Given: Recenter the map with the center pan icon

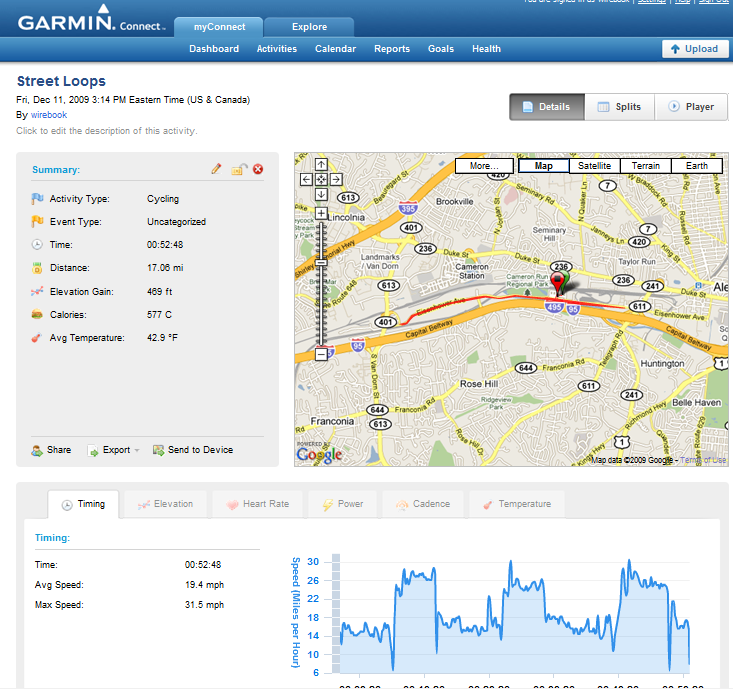Looking at the screenshot, I should coord(321,179).
